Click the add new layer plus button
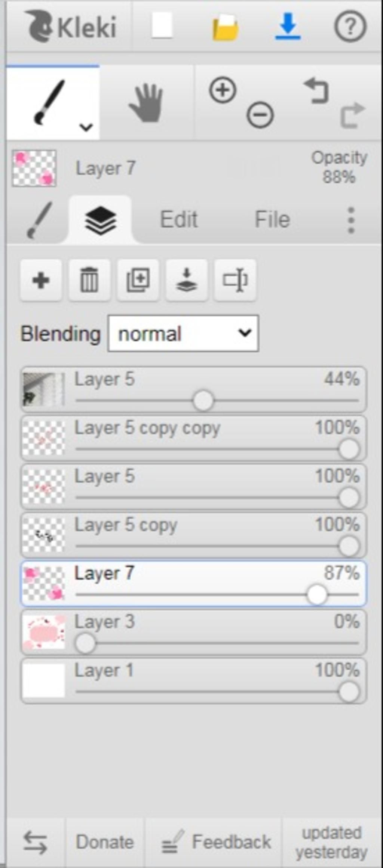Image resolution: width=383 pixels, height=868 pixels. (x=41, y=280)
